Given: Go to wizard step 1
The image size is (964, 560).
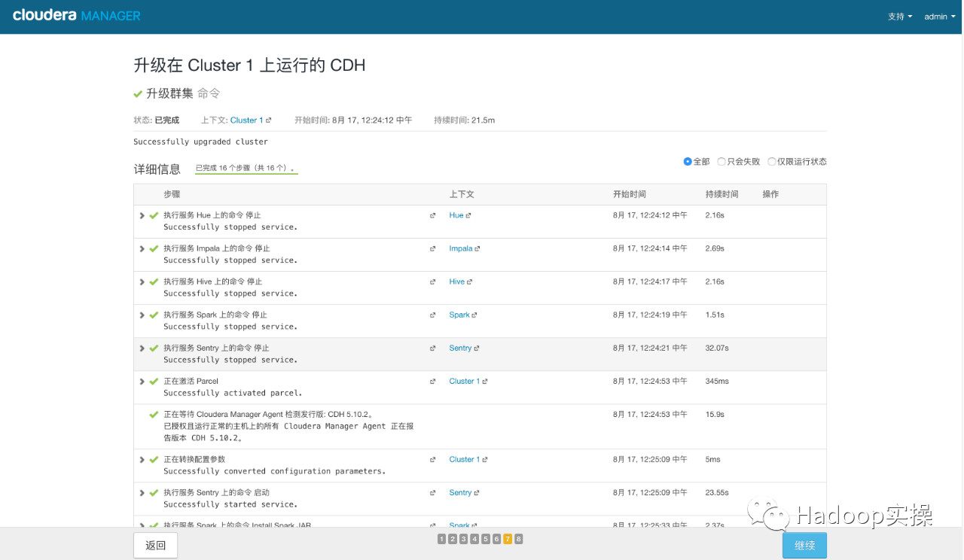Looking at the screenshot, I should (x=441, y=539).
